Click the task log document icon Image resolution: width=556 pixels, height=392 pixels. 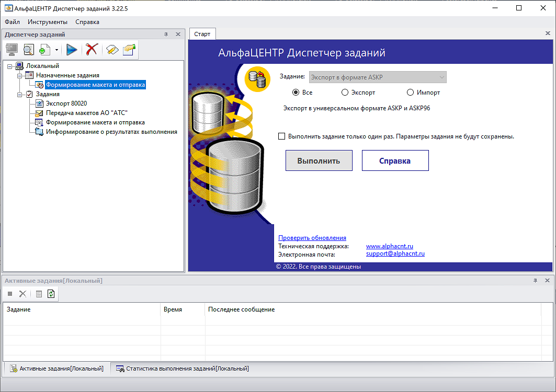[x=39, y=294]
